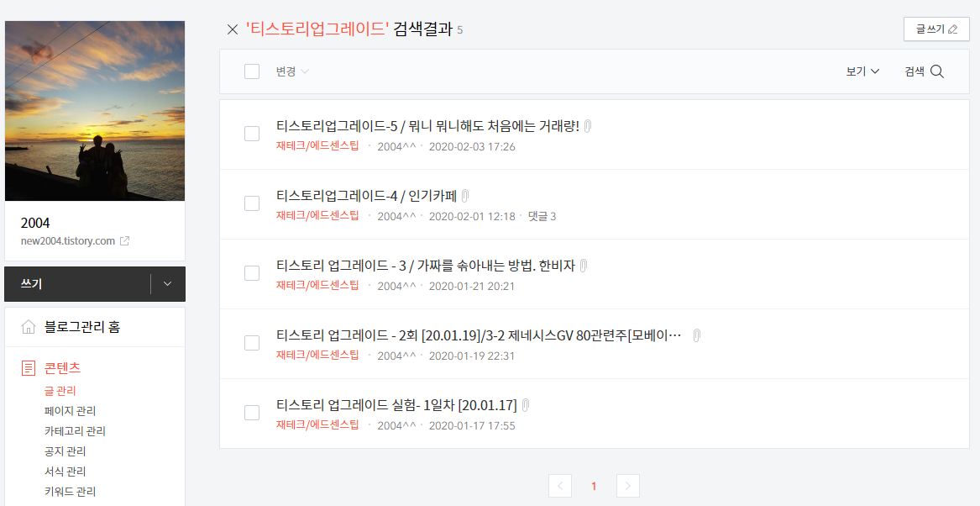Screen dimensions: 980x506
Task: Select checkbox for 업그레이드 - 2회 [20.01.19] post
Action: tap(252, 343)
